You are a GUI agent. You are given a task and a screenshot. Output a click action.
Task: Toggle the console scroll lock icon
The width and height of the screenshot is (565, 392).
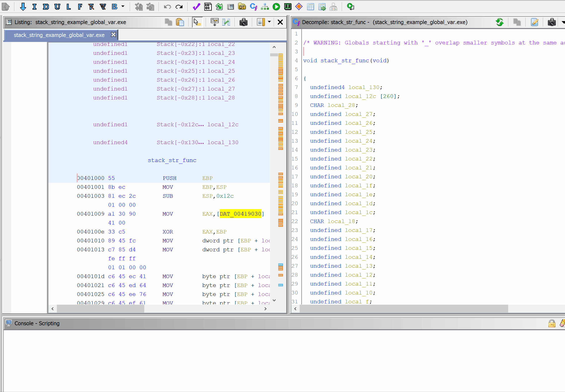coord(552,323)
